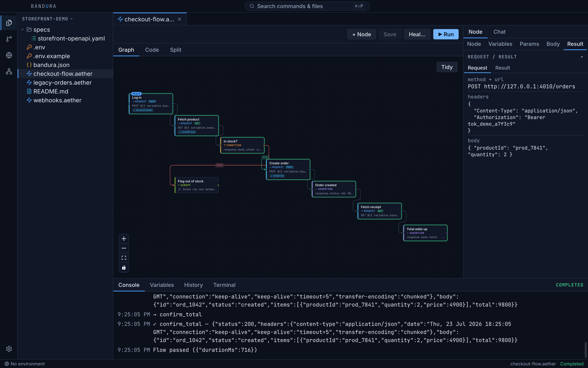Open storefront-openapi.yaml file
Screen dimensions: 588x368
point(65,38)
